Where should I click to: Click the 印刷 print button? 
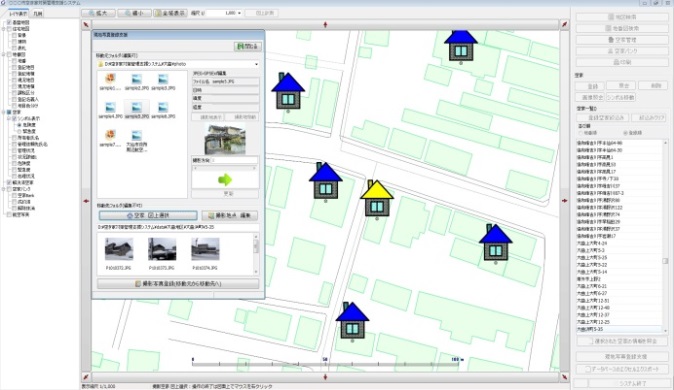coord(622,62)
